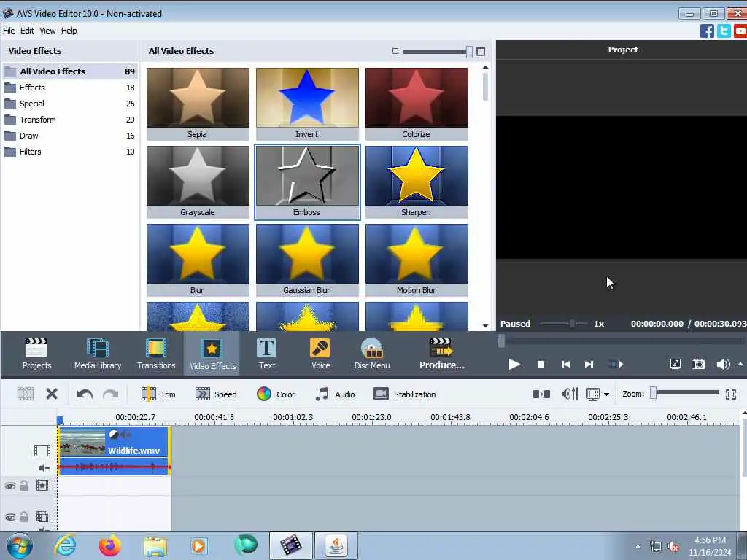This screenshot has width=747, height=560.
Task: Open the audio mixer icon
Action: (x=570, y=394)
